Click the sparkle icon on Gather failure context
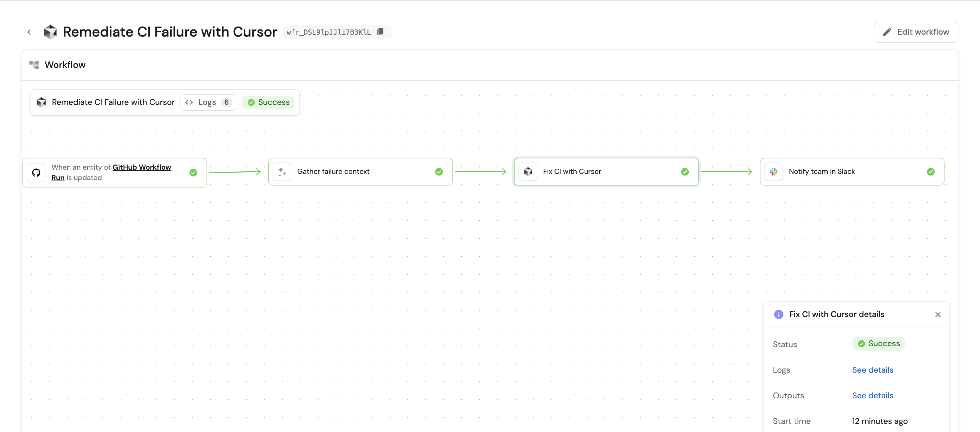Screen dimensions: 980x432 [282, 172]
